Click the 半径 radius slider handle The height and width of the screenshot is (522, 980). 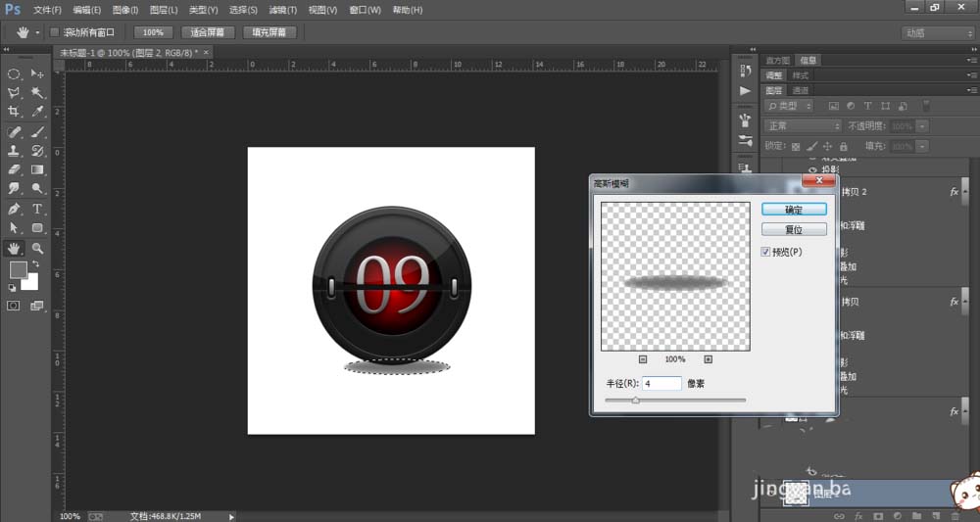coord(635,400)
